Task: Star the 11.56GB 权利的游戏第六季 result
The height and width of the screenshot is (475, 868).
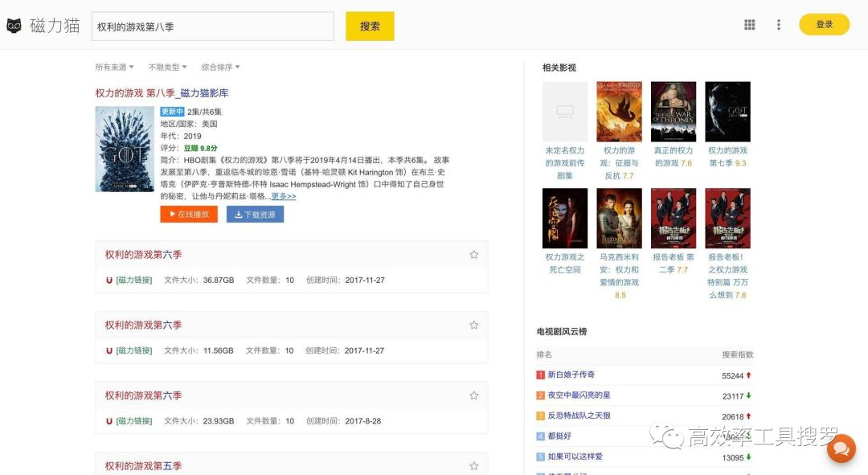Action: point(474,325)
